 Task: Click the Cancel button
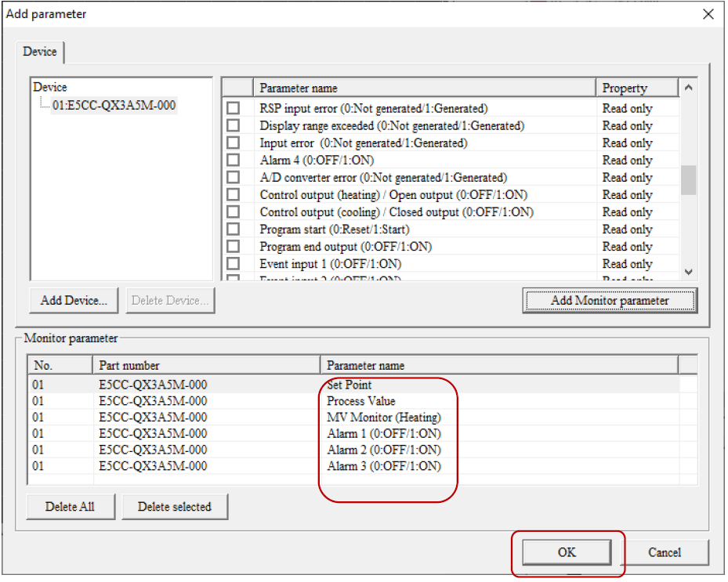coord(665,551)
